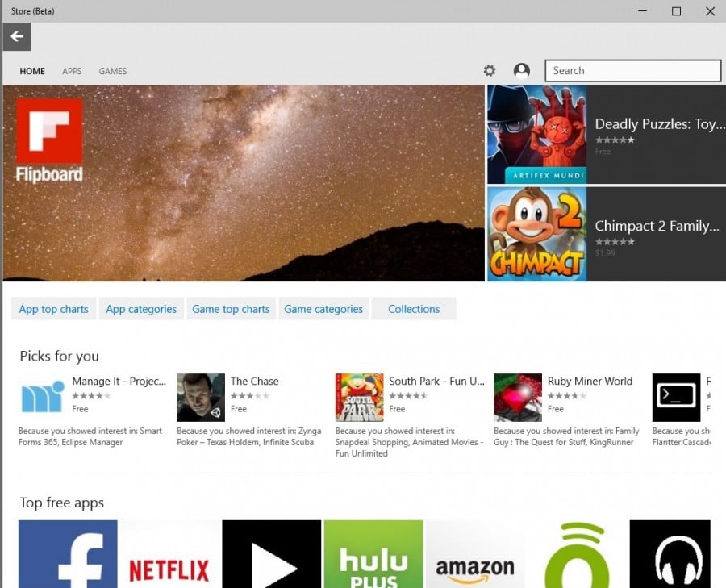The image size is (726, 588).
Task: Open Deadly Puzzles: Toy game listing
Action: 605,133
